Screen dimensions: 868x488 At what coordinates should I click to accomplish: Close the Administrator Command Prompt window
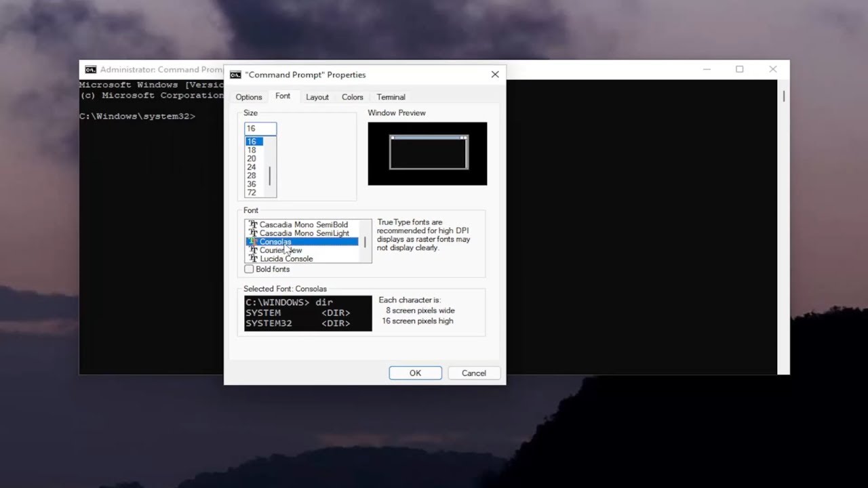[x=773, y=69]
